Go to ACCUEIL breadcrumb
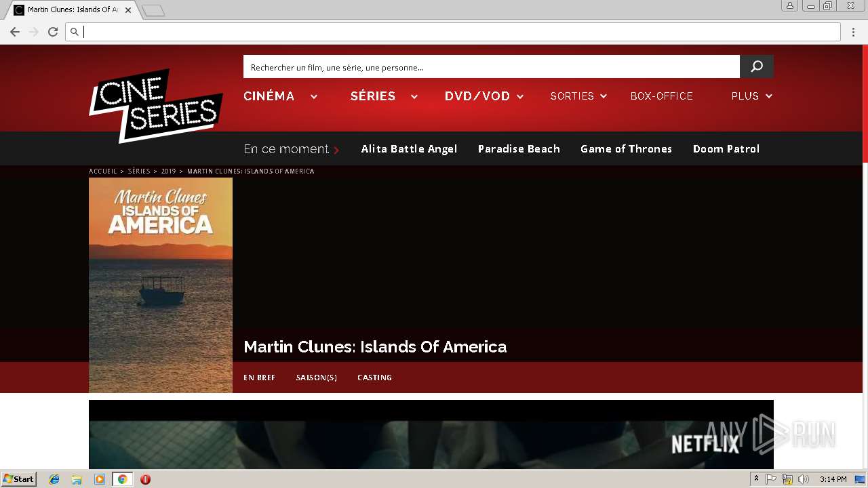 (x=103, y=171)
